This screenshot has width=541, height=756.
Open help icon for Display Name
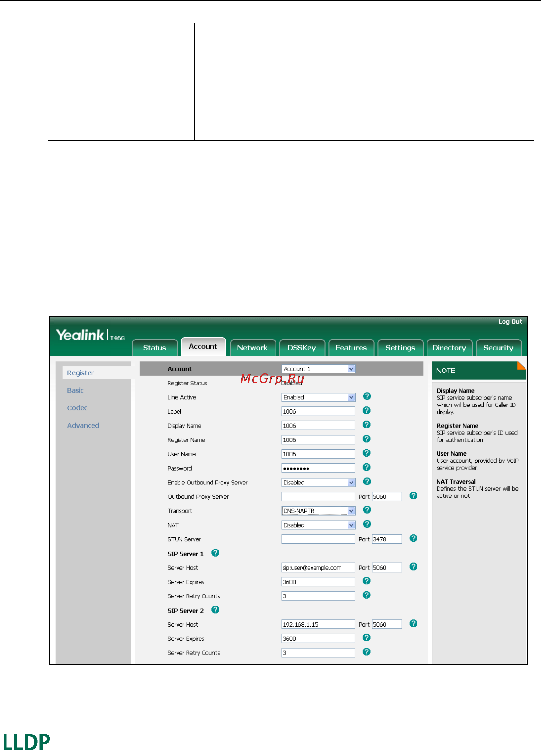(x=367, y=425)
